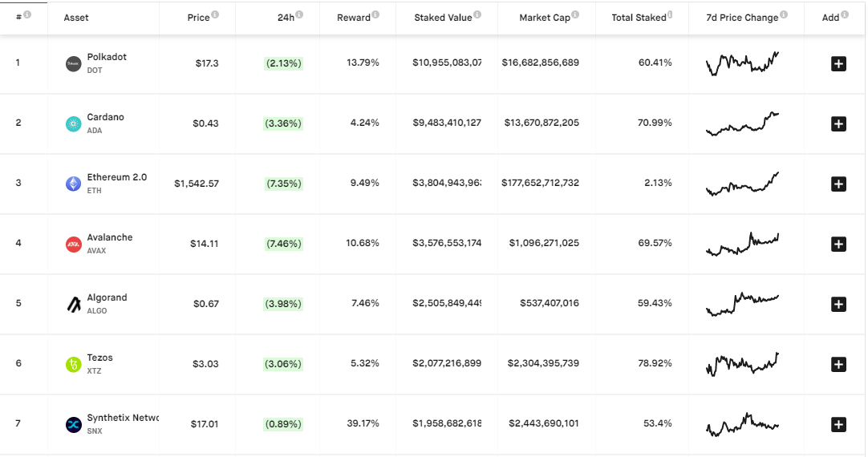Select the 2.13% Ethereum total staked value
This screenshot has height=457, width=868.
658,183
